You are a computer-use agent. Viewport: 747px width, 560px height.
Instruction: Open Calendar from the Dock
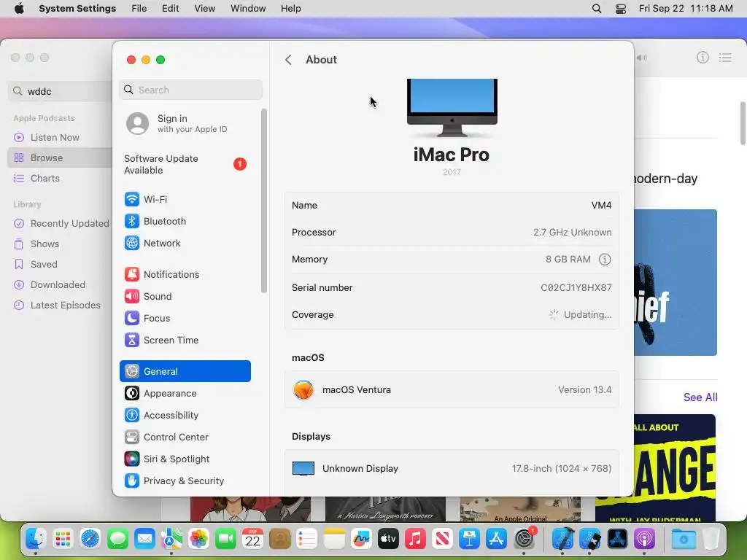click(x=252, y=539)
